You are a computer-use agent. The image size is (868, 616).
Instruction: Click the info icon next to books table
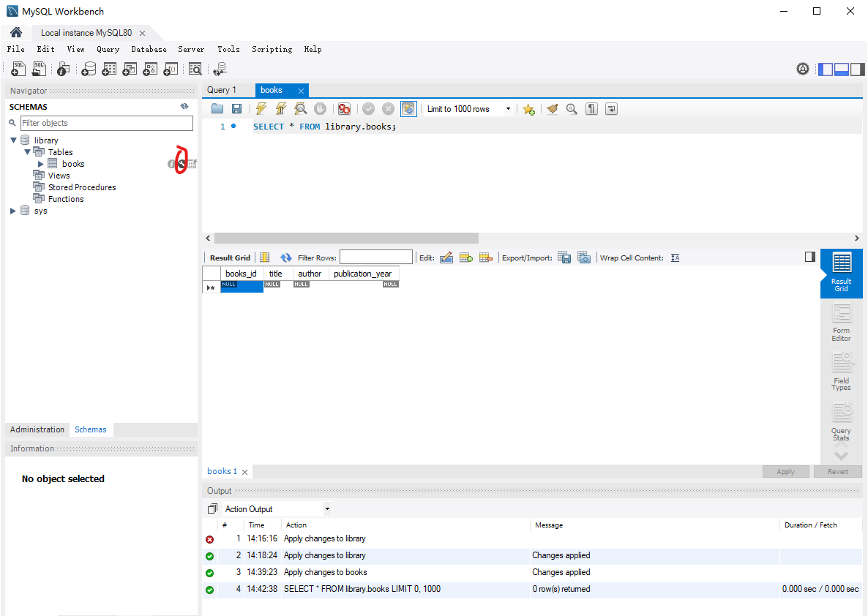[171, 164]
